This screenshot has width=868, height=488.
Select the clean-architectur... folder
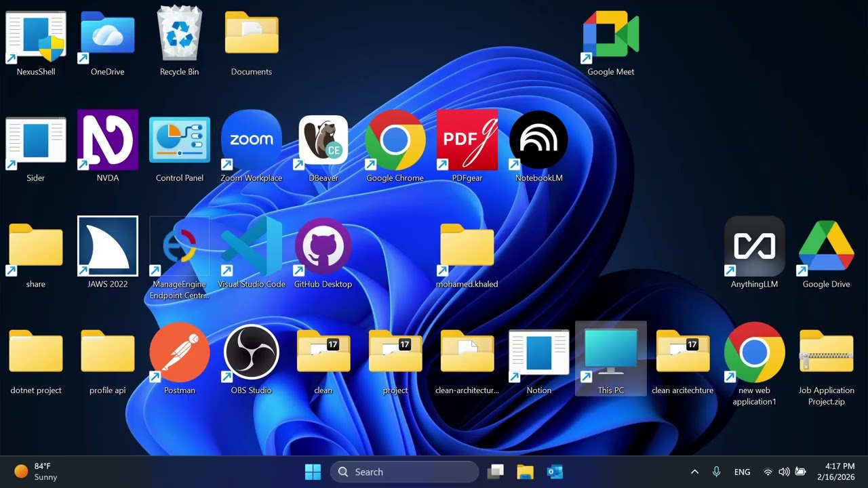[x=467, y=361]
